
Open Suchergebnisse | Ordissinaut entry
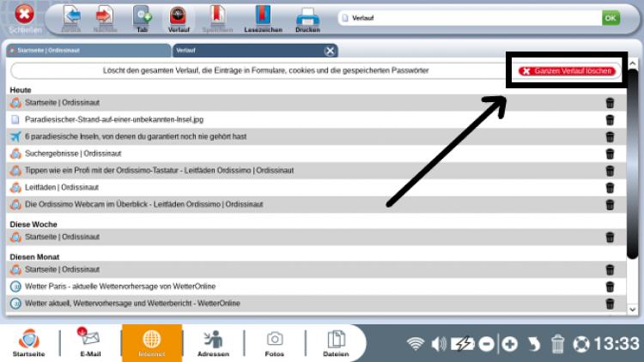[73, 154]
